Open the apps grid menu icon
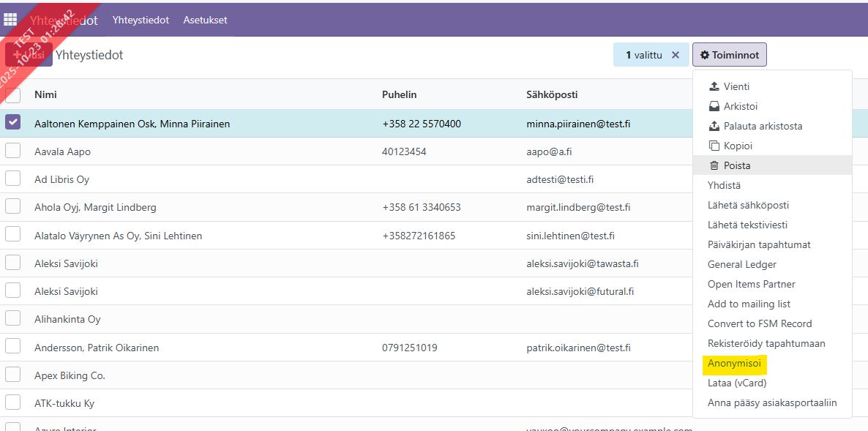This screenshot has height=431, width=868. click(11, 20)
